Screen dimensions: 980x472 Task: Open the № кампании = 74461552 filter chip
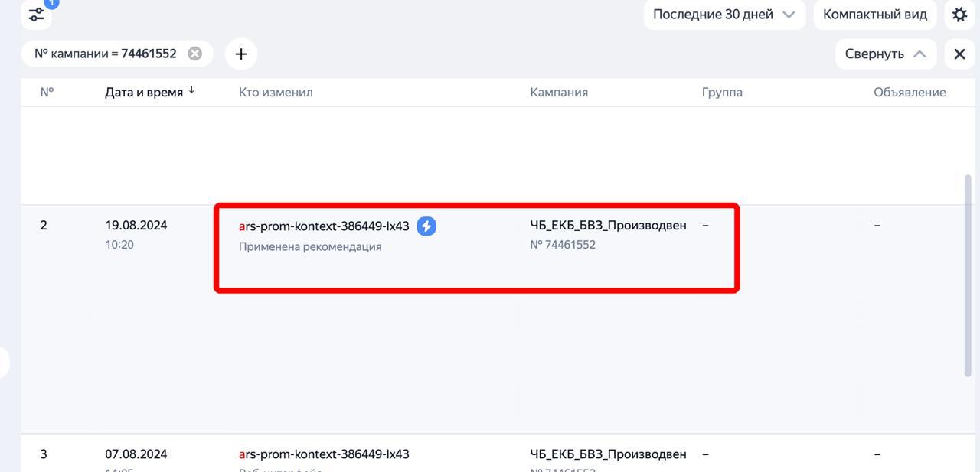coord(107,54)
